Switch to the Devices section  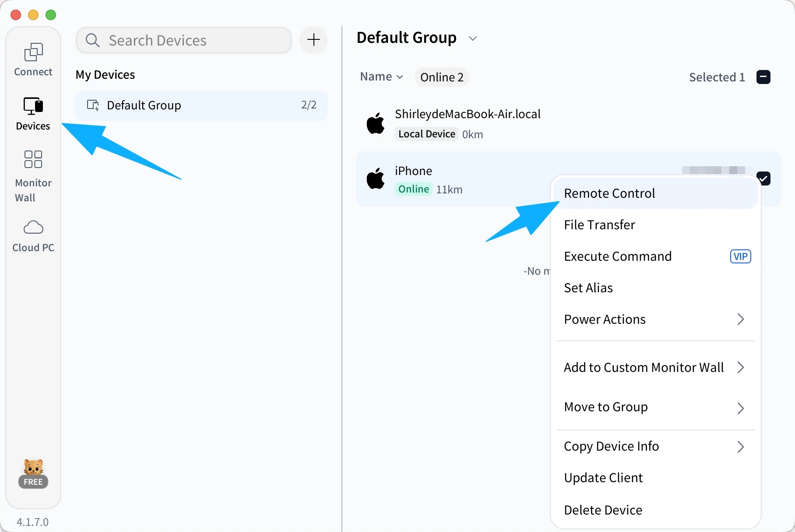[x=33, y=114]
